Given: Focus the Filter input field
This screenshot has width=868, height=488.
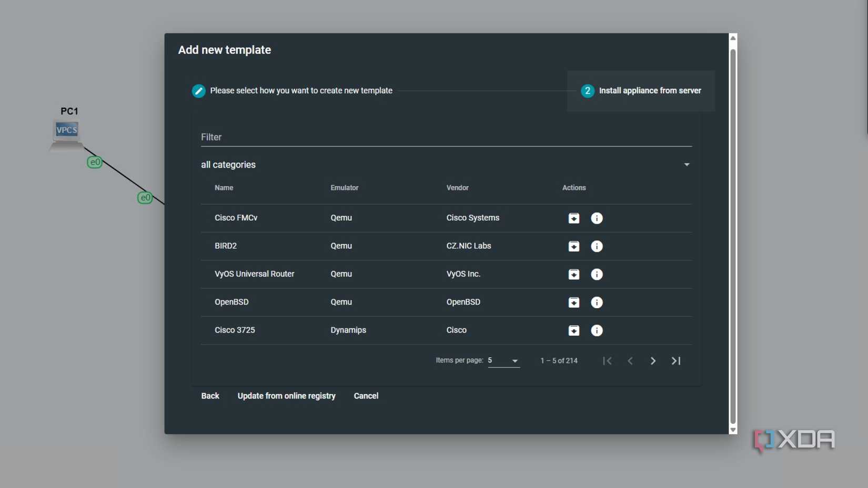Looking at the screenshot, I should click(446, 137).
